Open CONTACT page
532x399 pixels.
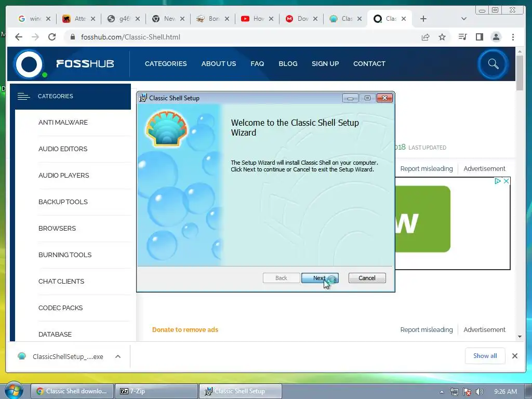tap(369, 64)
